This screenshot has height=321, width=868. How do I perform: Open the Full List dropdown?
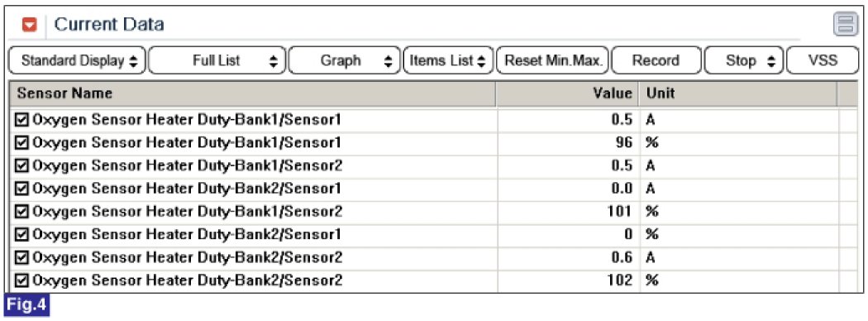click(x=217, y=61)
